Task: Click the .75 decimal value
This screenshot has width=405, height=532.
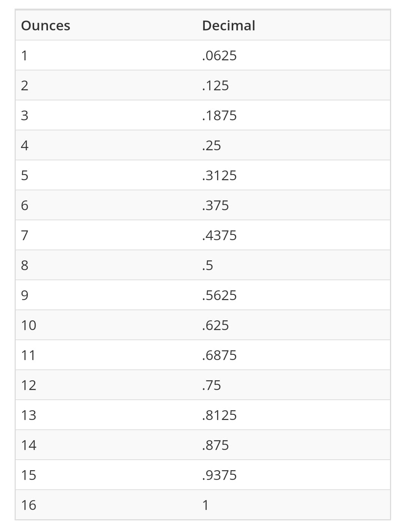Action: pos(211,385)
